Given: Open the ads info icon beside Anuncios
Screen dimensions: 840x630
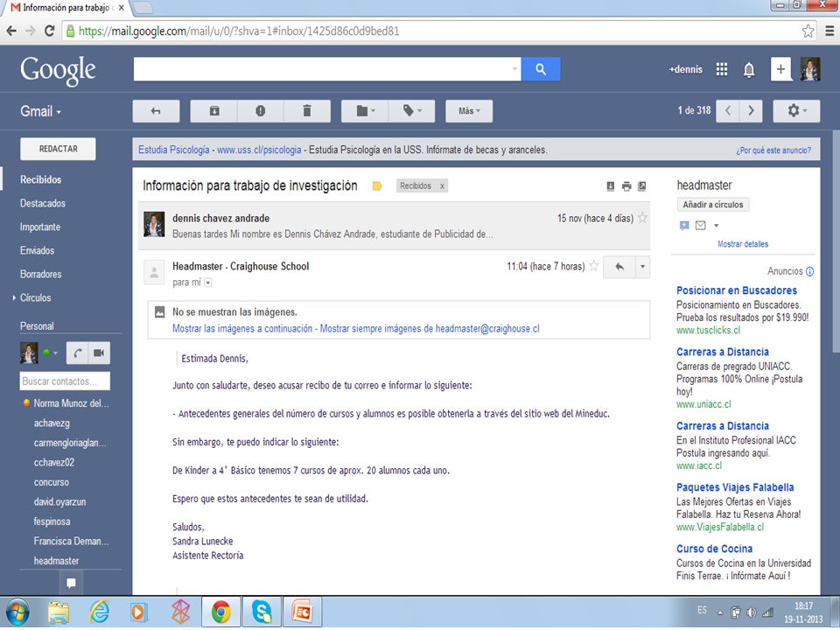Looking at the screenshot, I should 809,271.
